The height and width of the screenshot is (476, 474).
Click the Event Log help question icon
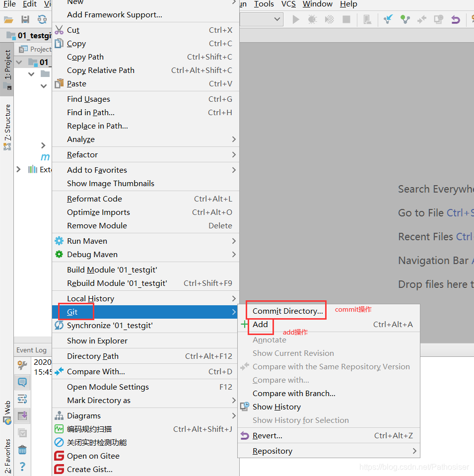pyautogui.click(x=22, y=467)
